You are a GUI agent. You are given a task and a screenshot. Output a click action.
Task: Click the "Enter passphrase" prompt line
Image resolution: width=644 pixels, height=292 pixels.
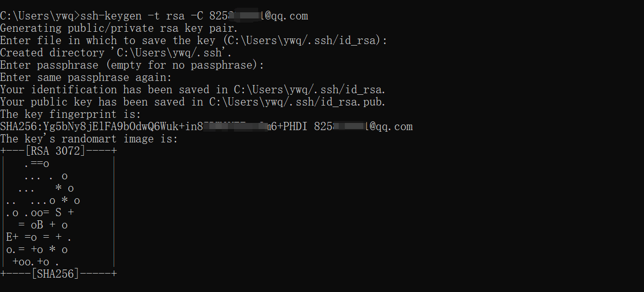point(132,65)
